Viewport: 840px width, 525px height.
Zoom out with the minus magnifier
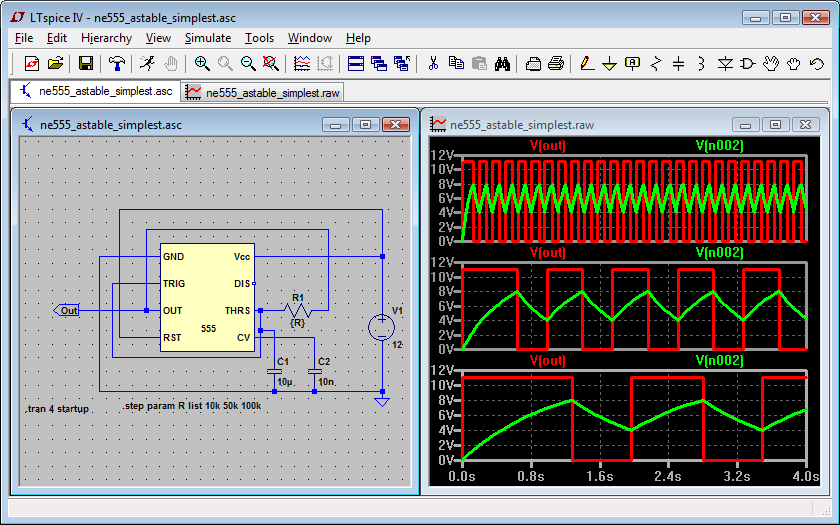248,64
